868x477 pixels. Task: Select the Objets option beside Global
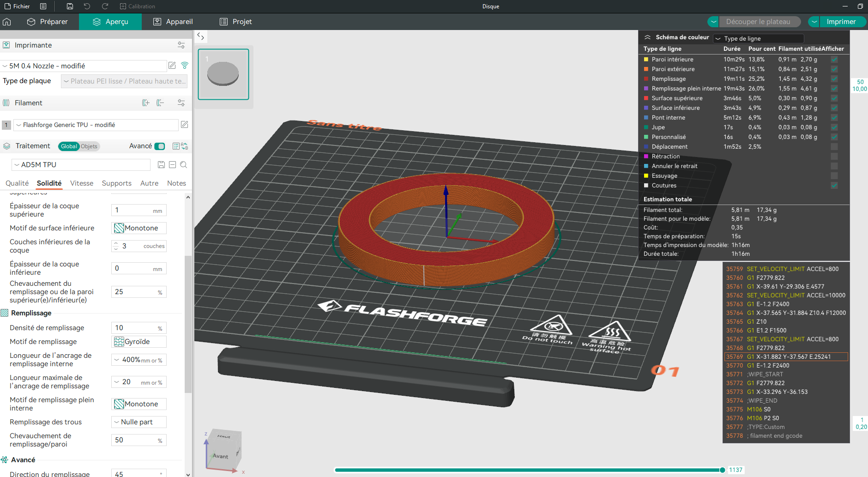[x=89, y=146]
